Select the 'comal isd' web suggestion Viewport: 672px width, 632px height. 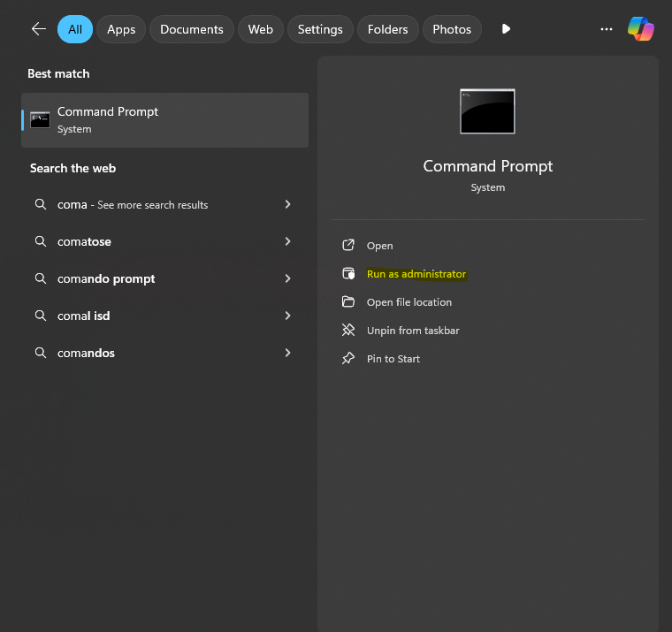pyautogui.click(x=165, y=316)
